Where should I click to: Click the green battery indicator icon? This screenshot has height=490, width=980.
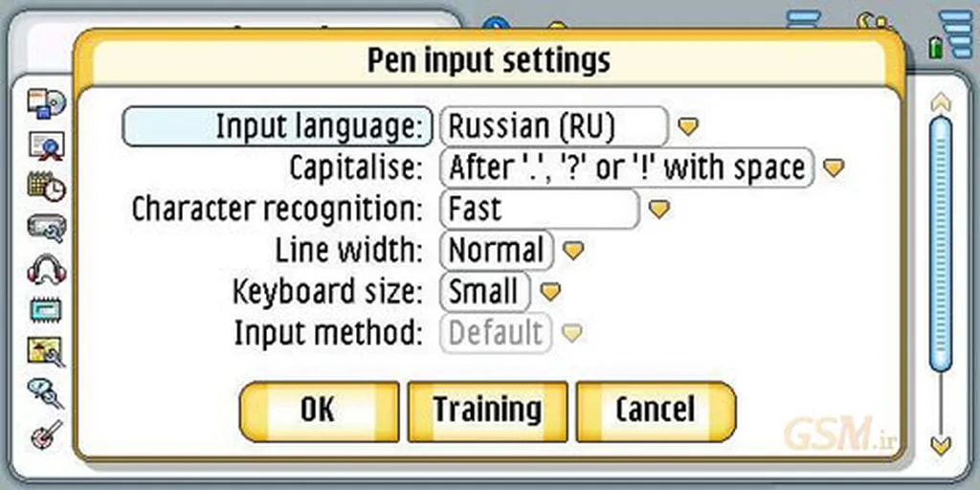[935, 46]
